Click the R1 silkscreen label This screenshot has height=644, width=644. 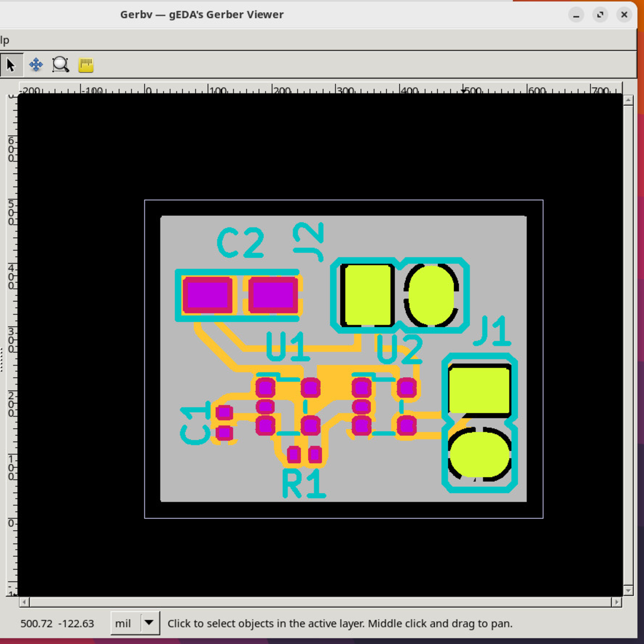click(x=303, y=483)
